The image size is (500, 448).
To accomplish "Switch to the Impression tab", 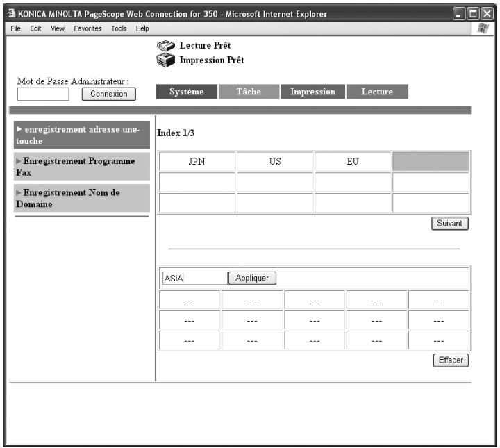I will pos(312,92).
